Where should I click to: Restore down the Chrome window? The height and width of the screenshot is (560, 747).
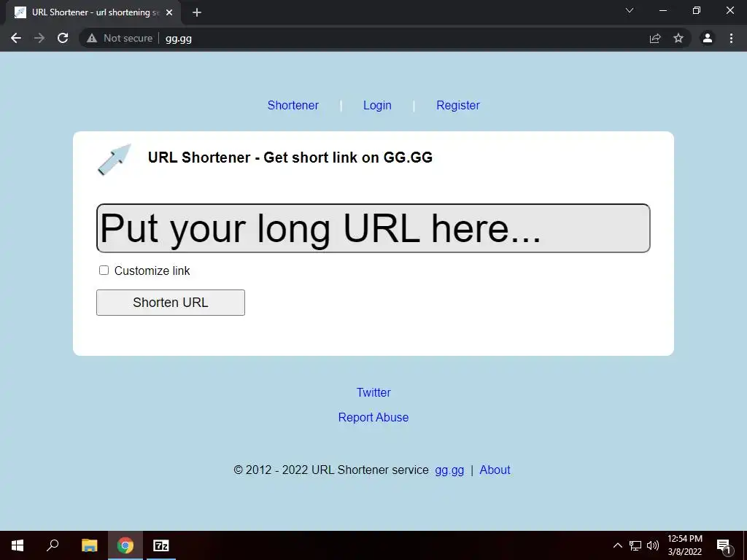[697, 10]
